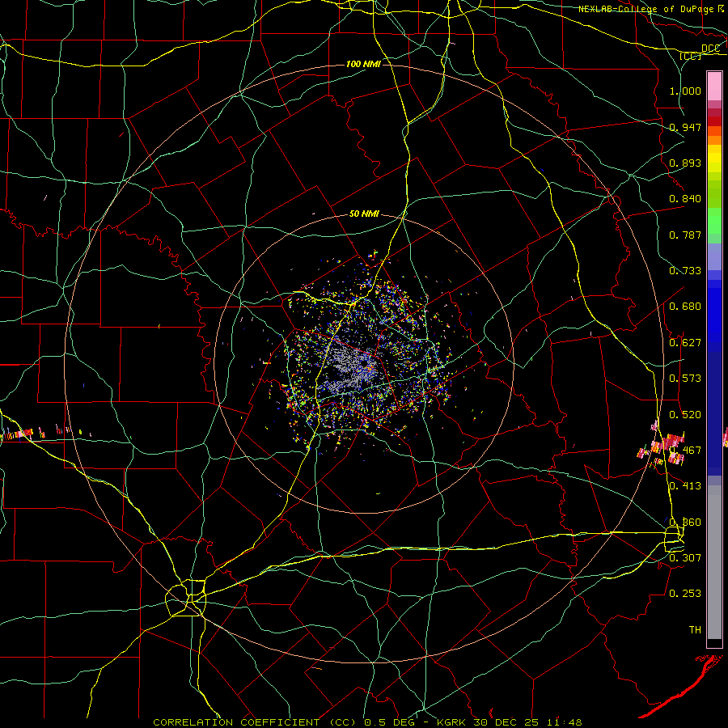Image resolution: width=728 pixels, height=728 pixels.
Task: Click the DCC label above the color scale
Action: point(710,49)
